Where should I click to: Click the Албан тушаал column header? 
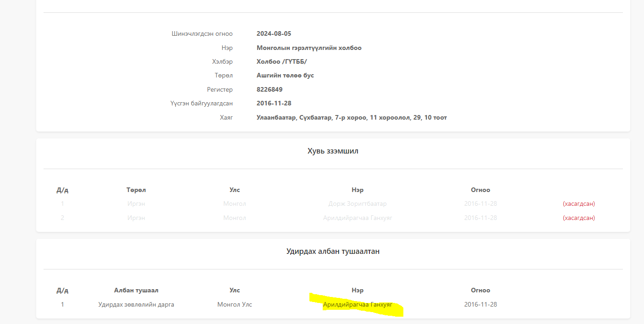tap(136, 290)
